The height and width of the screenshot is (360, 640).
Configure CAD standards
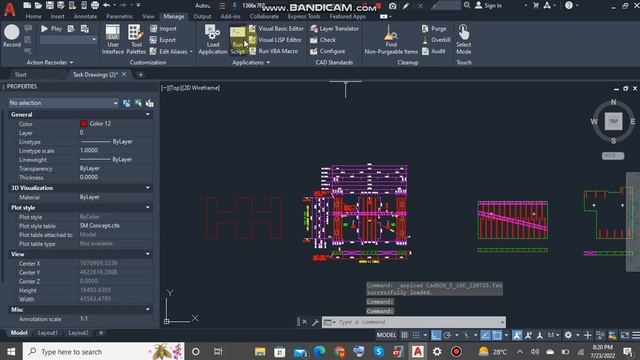(x=327, y=51)
